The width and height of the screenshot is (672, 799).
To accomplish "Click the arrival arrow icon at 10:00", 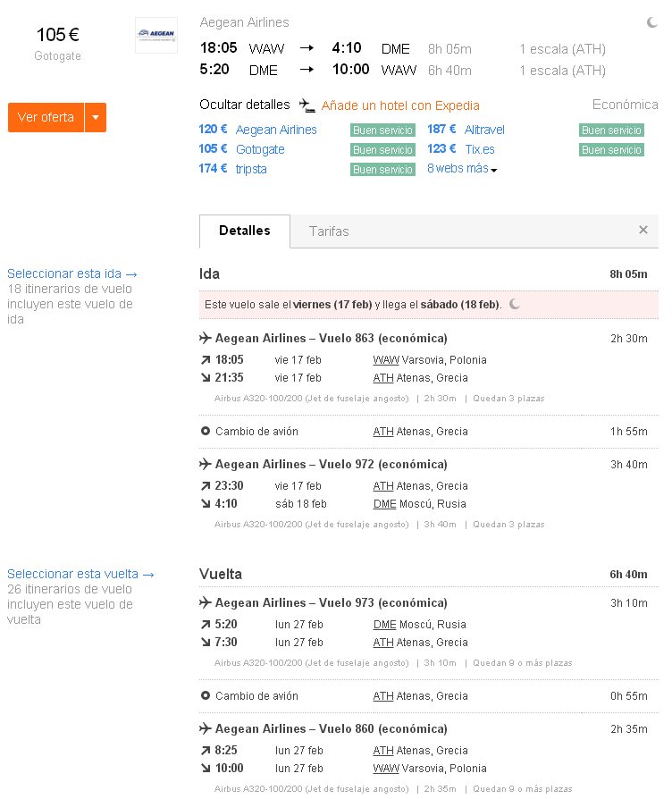I will [x=206, y=768].
